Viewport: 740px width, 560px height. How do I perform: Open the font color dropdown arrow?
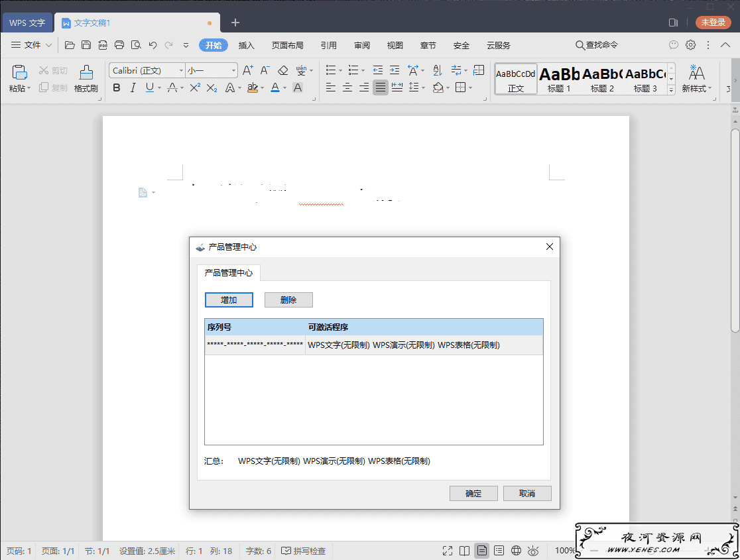(x=285, y=88)
